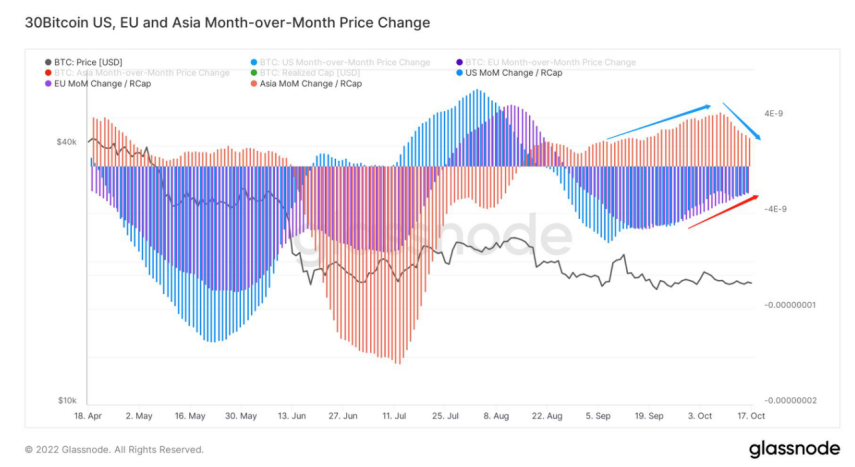Click the red upward trend arrow
Screen dimensions: 855x467
pyautogui.click(x=723, y=211)
